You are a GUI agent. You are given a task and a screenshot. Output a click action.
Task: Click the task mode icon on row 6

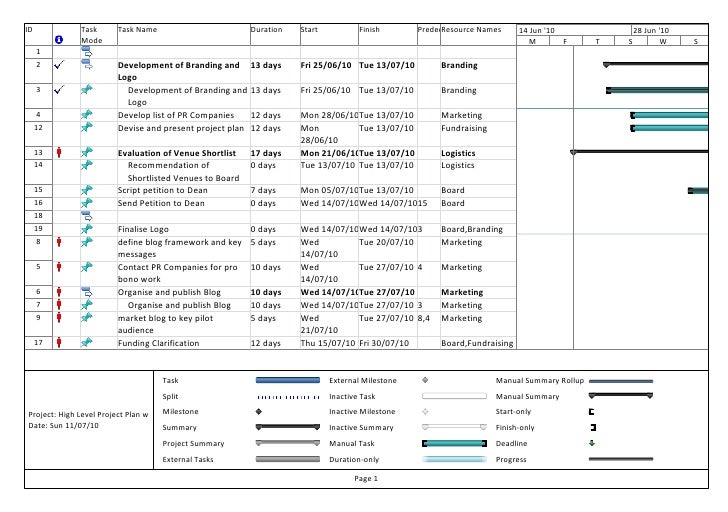(x=87, y=292)
